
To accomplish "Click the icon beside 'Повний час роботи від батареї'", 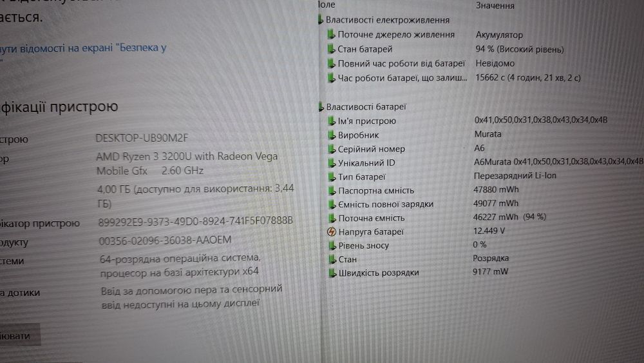I will click(332, 63).
